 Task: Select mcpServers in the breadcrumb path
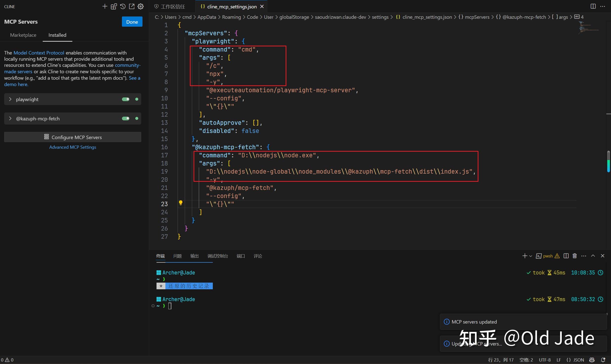pyautogui.click(x=477, y=17)
